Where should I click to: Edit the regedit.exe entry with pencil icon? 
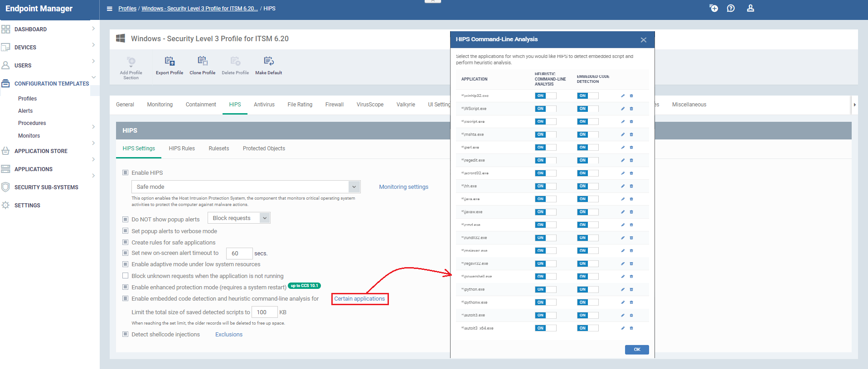(623, 160)
